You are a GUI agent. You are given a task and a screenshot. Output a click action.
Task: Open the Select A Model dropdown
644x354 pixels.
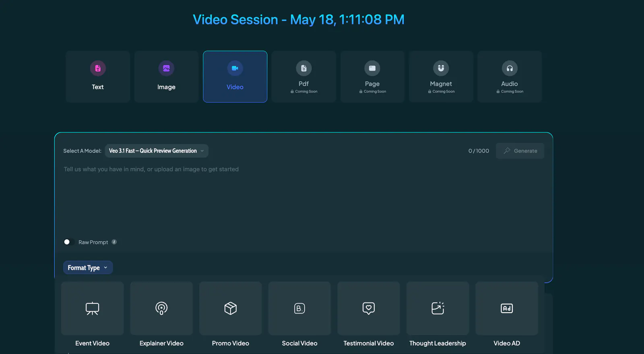point(157,151)
